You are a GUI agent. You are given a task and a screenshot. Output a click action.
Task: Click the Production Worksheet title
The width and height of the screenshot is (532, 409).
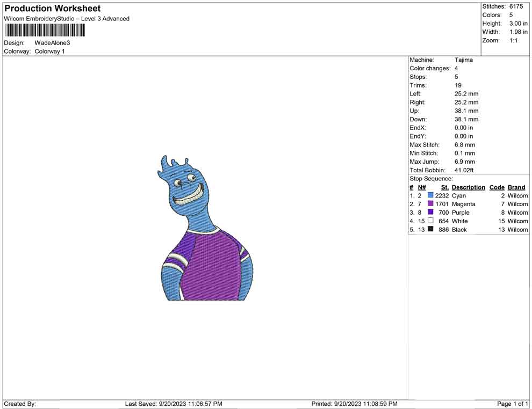pos(53,9)
